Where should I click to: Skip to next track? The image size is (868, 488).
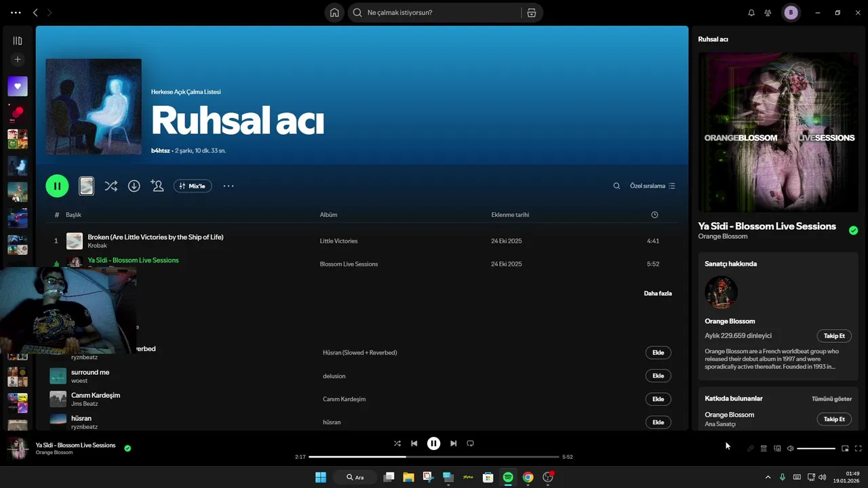coord(453,443)
